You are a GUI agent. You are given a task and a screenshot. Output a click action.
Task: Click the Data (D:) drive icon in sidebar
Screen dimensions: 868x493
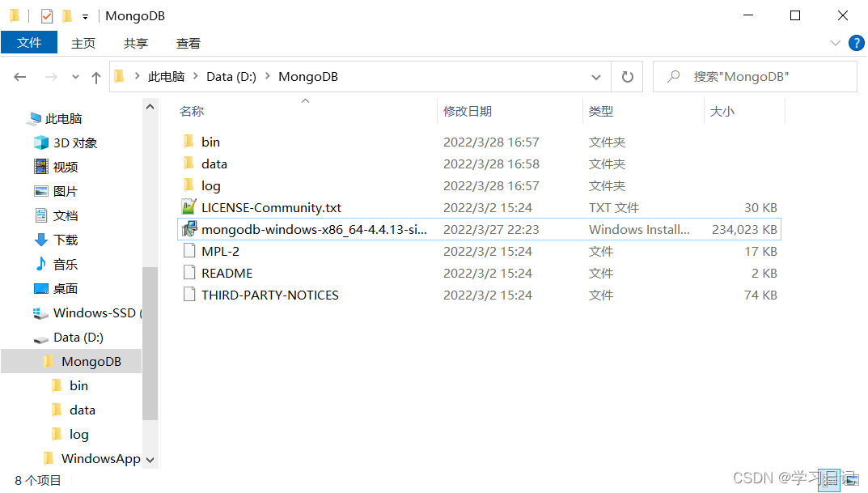(41, 338)
